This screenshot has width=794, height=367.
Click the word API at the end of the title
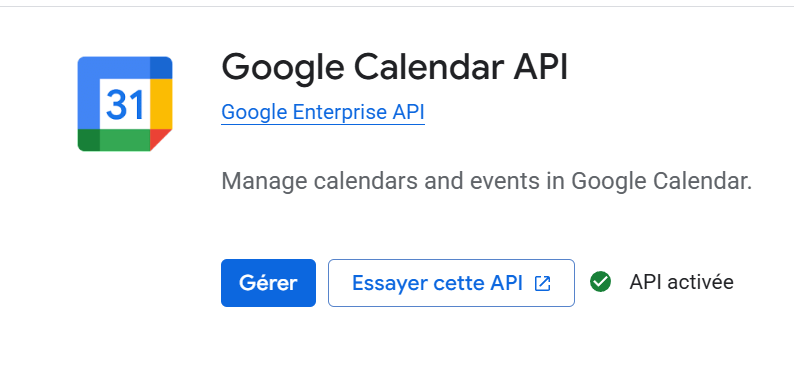[x=541, y=68]
